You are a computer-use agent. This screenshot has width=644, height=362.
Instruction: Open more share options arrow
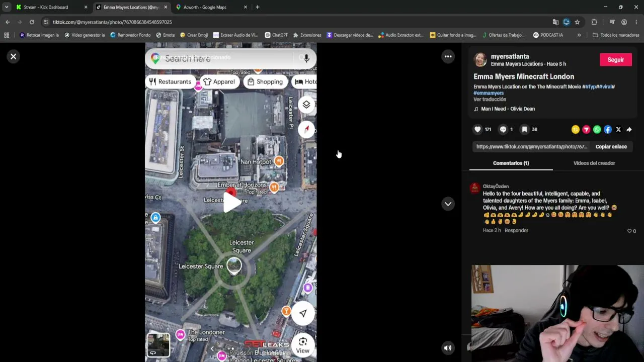pyautogui.click(x=629, y=129)
